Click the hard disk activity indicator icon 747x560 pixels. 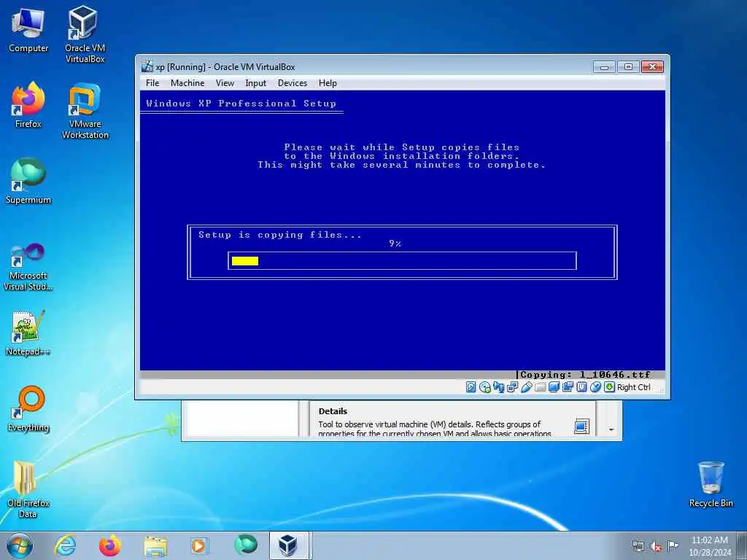(x=471, y=387)
